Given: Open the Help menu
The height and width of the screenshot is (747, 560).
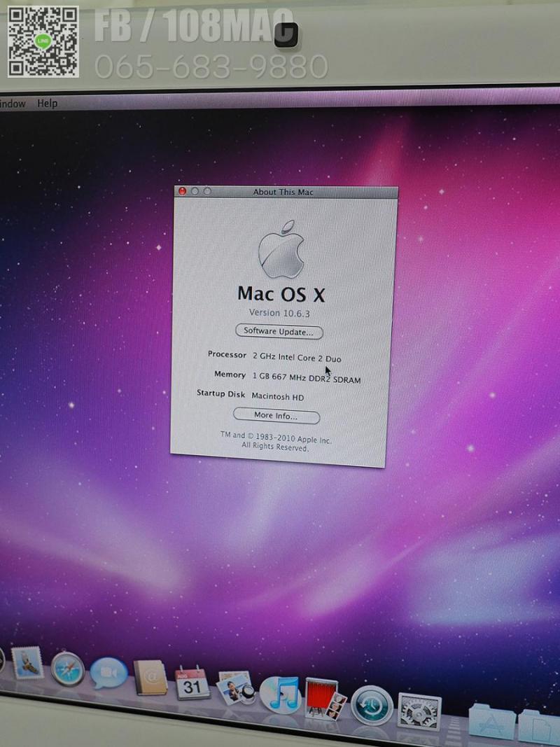Looking at the screenshot, I should click(x=47, y=103).
